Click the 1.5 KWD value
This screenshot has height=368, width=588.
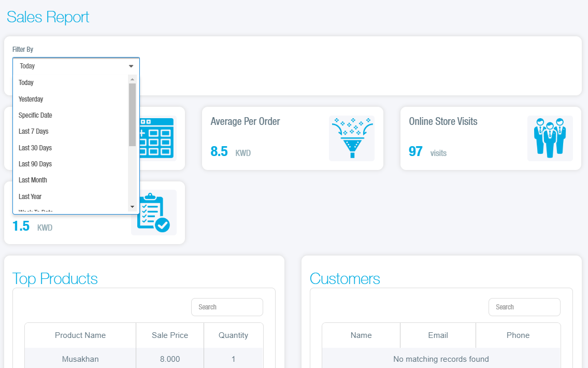(x=32, y=226)
